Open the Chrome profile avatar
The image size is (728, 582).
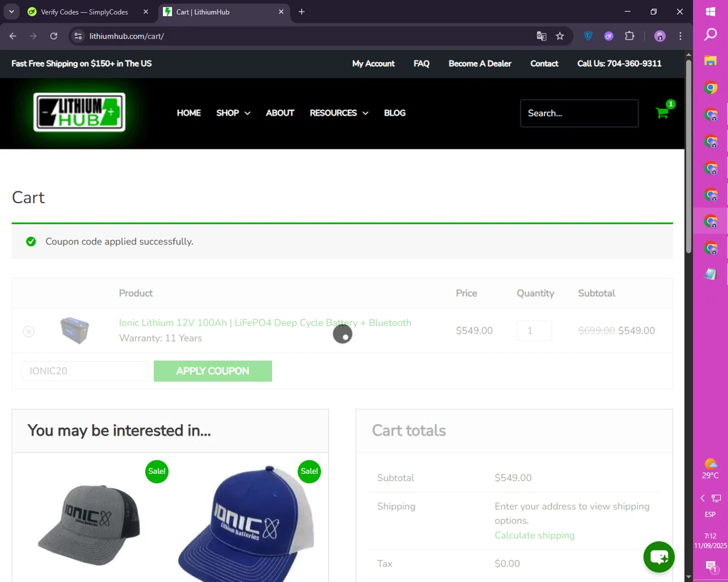click(x=660, y=36)
